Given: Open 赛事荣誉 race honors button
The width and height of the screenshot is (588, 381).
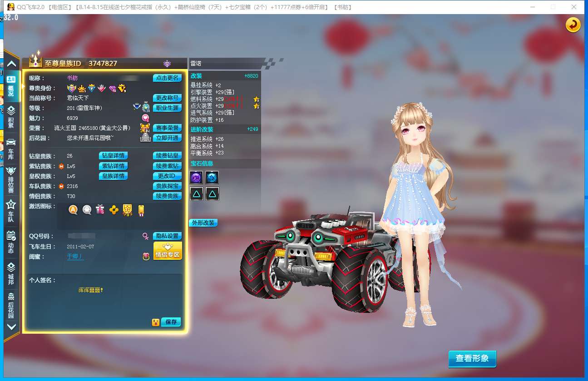Looking at the screenshot, I should point(168,128).
